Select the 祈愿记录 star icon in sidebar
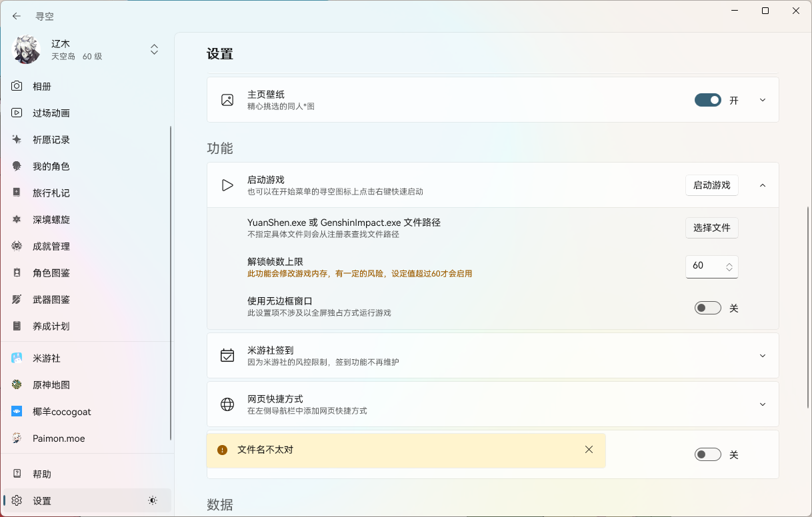This screenshot has height=517, width=812. pyautogui.click(x=16, y=139)
